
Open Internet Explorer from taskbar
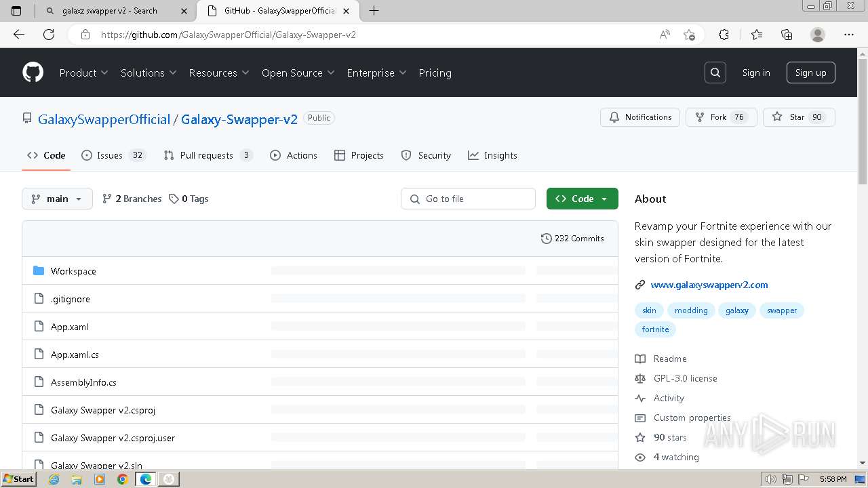54,479
